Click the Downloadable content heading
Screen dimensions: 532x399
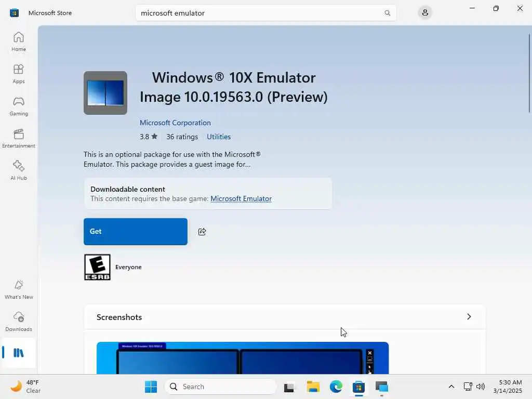click(128, 189)
